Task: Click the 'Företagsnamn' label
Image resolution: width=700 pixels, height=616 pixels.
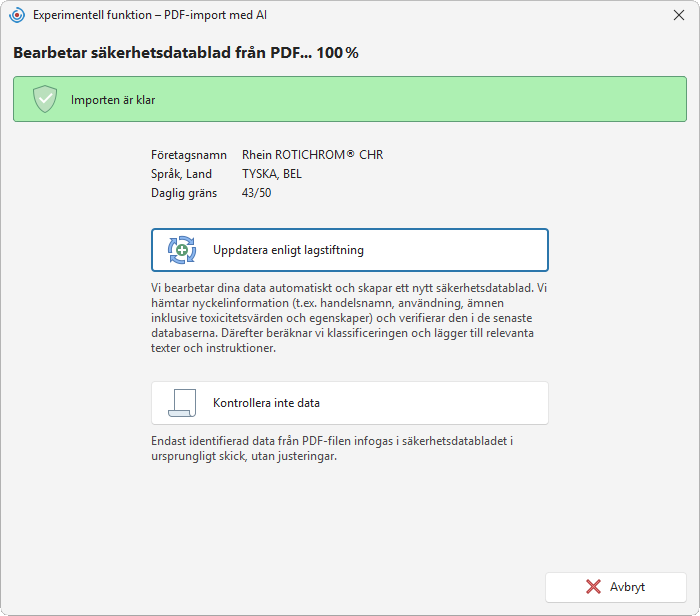Action: pos(189,155)
